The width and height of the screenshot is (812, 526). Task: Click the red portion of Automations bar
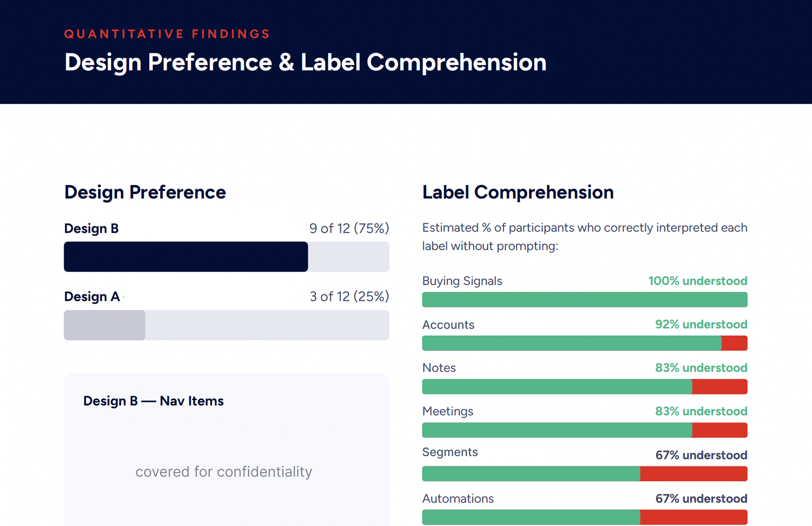(694, 517)
